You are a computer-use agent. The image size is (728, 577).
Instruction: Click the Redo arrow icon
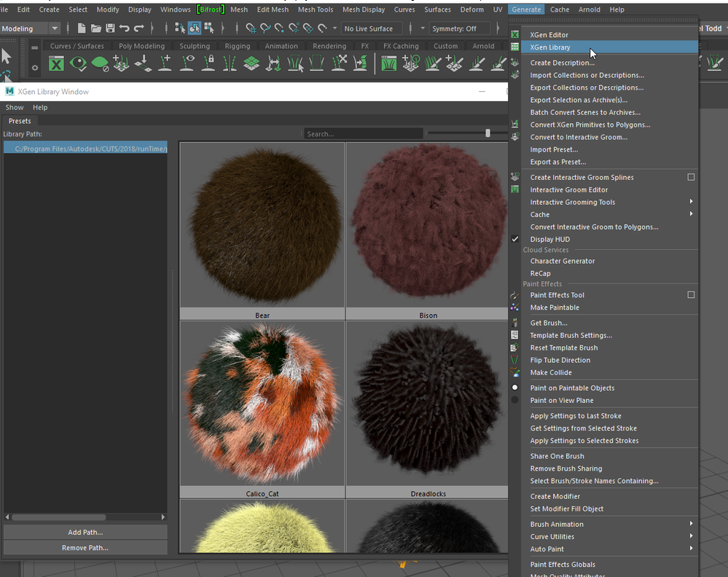point(138,28)
